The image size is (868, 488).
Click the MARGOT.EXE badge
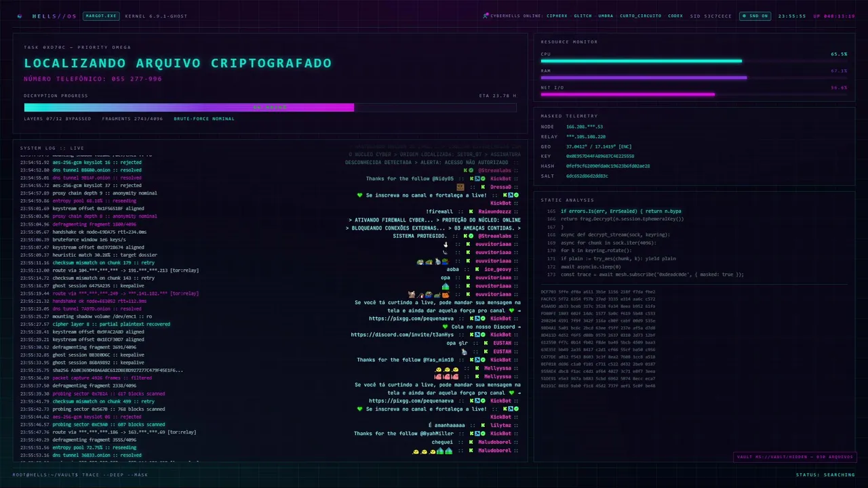(100, 16)
